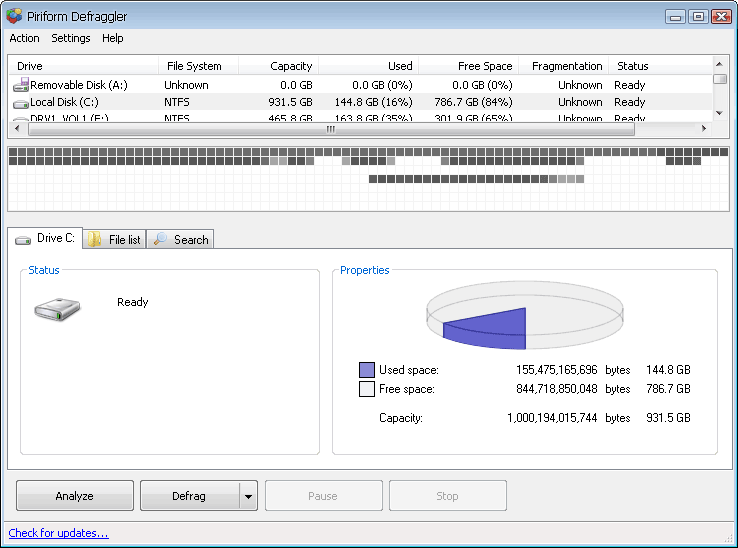Click the hard drive icon on Drive C: tab
The image size is (738, 548).
(x=23, y=240)
